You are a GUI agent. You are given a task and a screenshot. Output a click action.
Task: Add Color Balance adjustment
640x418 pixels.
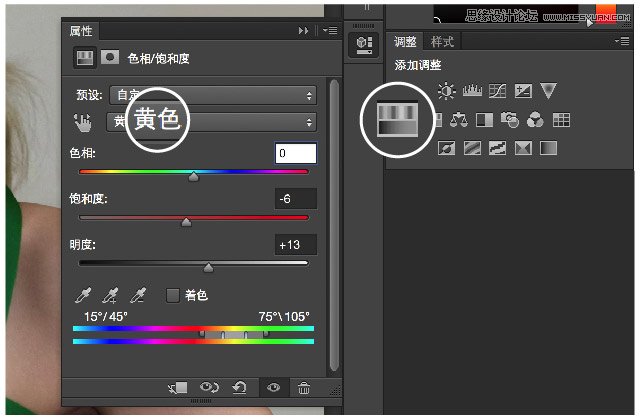click(x=459, y=120)
